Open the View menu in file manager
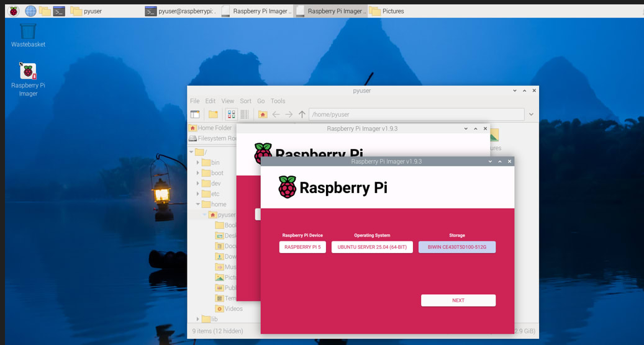This screenshot has width=644, height=345. click(227, 101)
